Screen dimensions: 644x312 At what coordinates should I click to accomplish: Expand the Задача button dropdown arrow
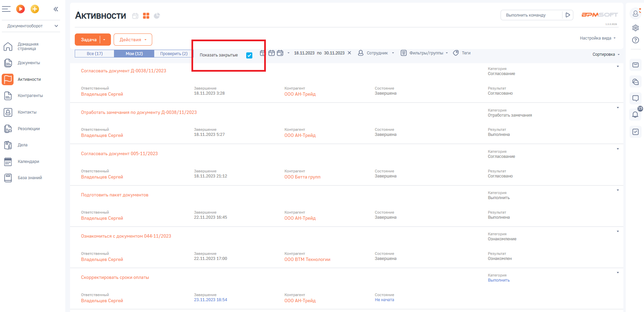(105, 40)
